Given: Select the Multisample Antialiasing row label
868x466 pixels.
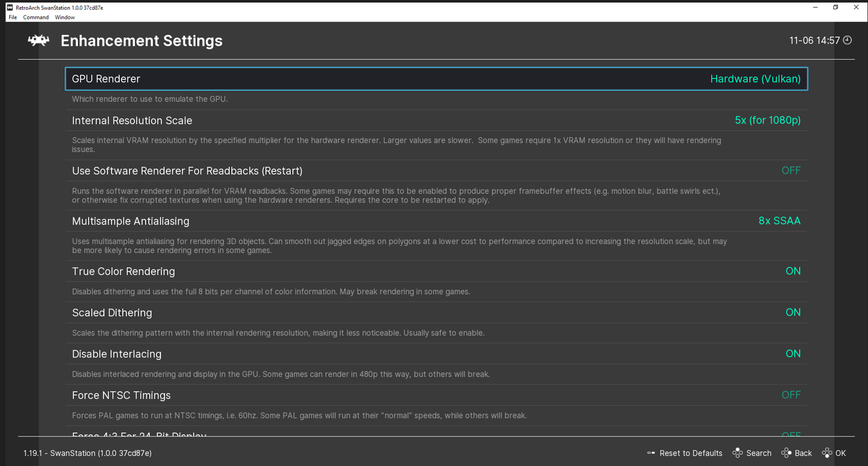Looking at the screenshot, I should pyautogui.click(x=130, y=221).
